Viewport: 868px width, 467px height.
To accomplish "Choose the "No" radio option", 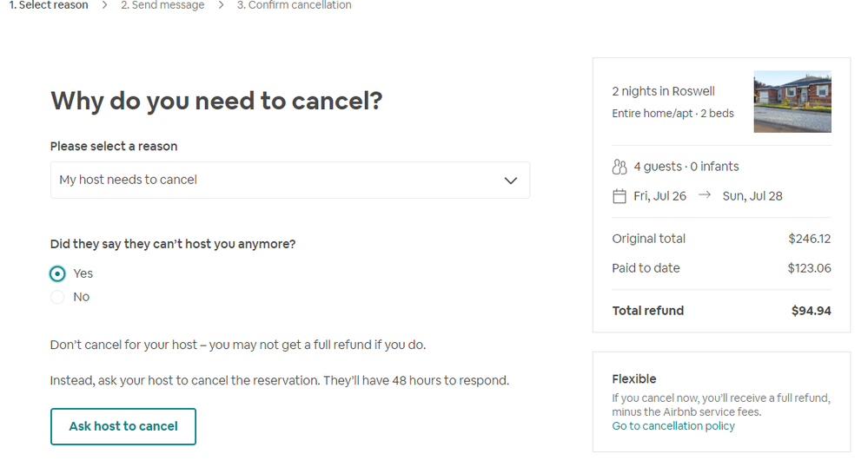I will (57, 297).
